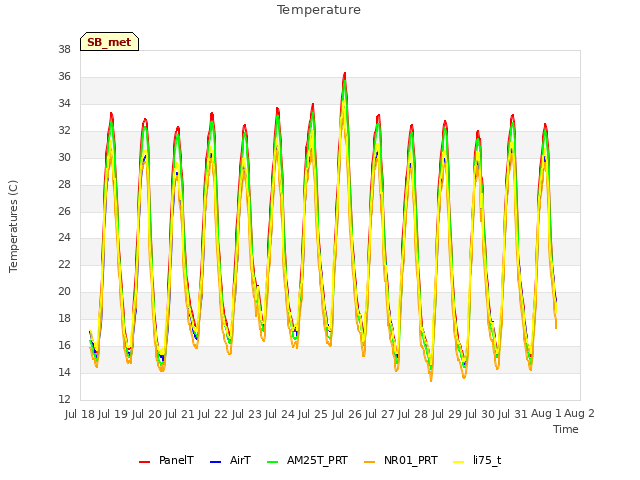Click the highest red peak near Jul 26
Viewport: 640px width, 480px height.
pyautogui.click(x=345, y=74)
